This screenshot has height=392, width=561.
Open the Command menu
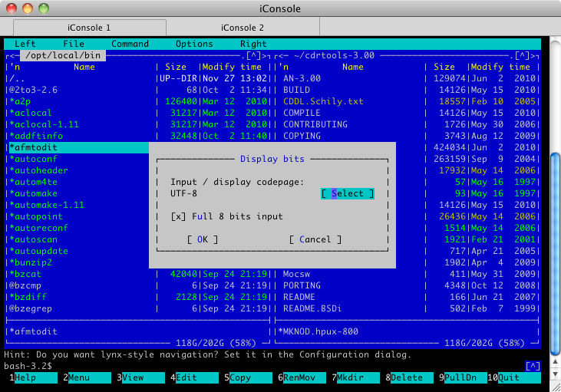click(x=130, y=44)
